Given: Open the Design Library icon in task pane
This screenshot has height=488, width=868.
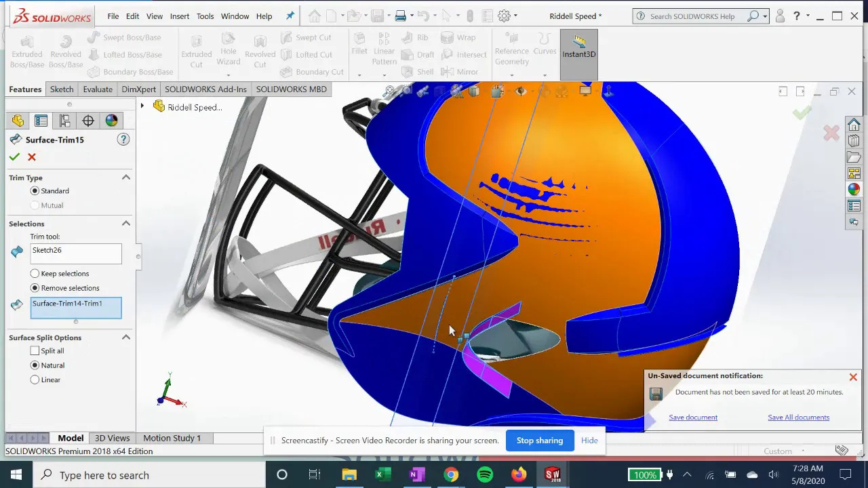Looking at the screenshot, I should click(854, 141).
